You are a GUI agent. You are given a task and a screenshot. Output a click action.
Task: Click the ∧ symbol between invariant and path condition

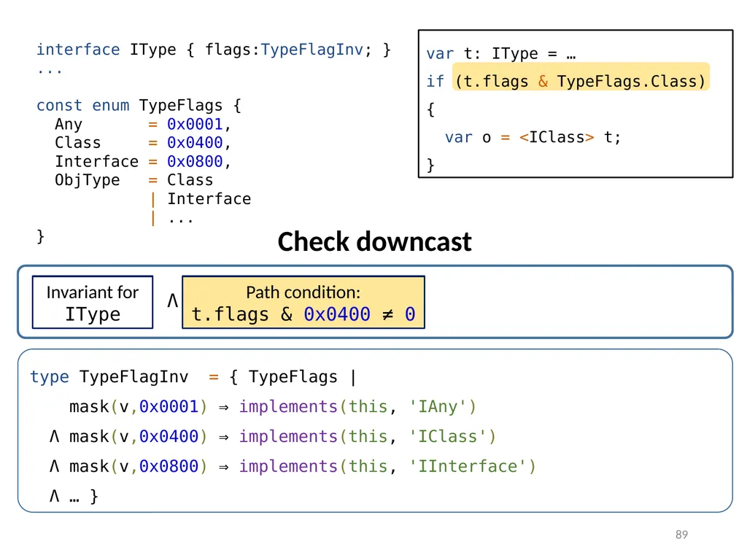pyautogui.click(x=172, y=300)
